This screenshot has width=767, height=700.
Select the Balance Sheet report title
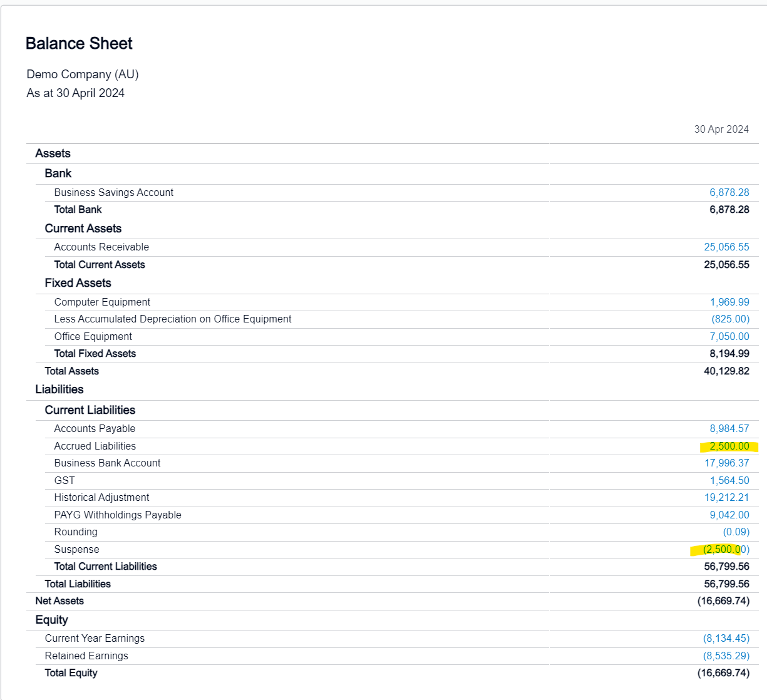pyautogui.click(x=79, y=44)
